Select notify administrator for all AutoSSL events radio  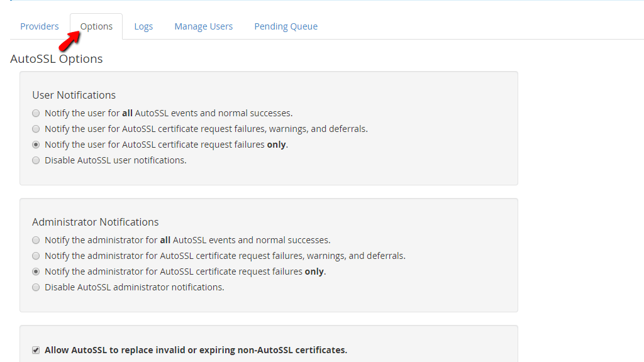[x=36, y=240]
